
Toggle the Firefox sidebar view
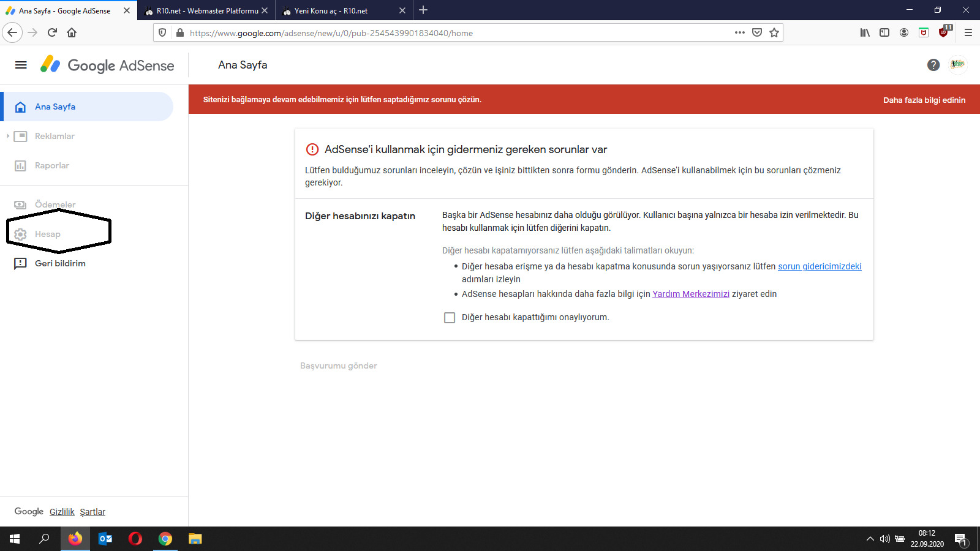(884, 32)
